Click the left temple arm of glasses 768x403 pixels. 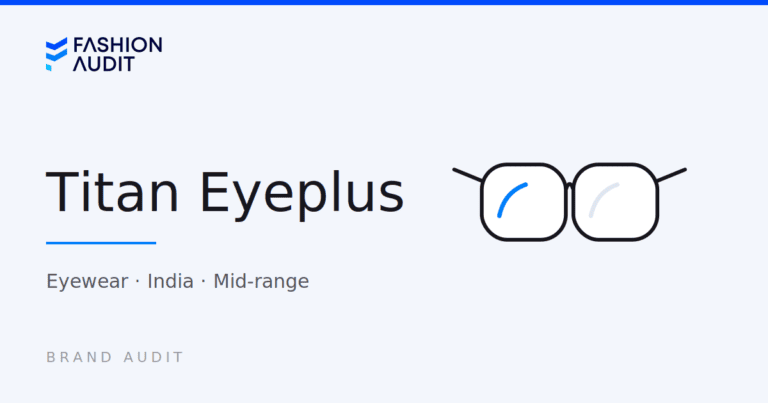tap(468, 175)
